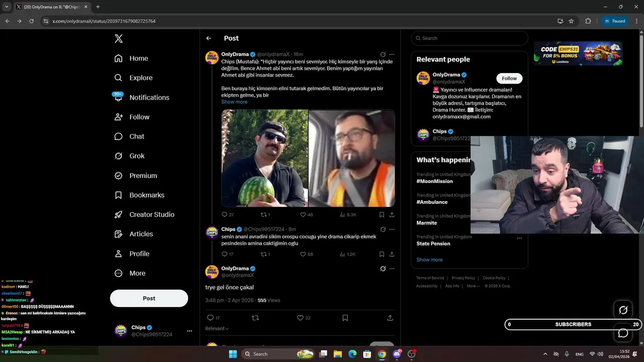The image size is (644, 362).
Task: Click Grok icon on first OnlyDrama post
Action: click(383, 54)
